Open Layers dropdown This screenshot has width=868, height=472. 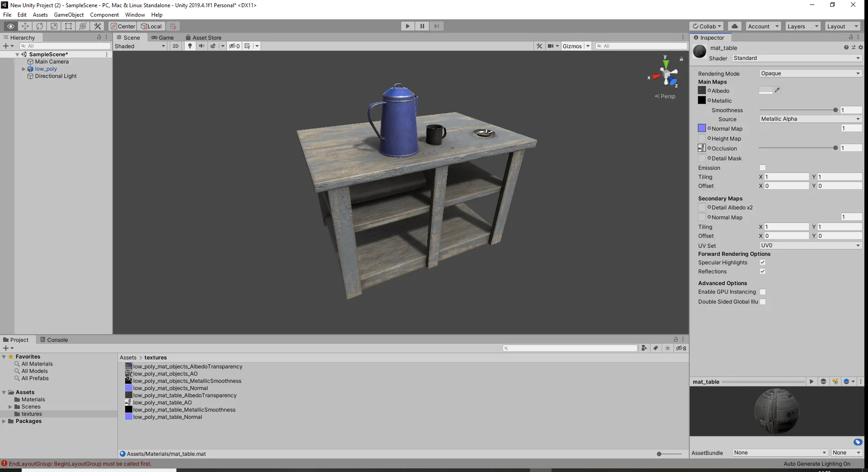803,26
